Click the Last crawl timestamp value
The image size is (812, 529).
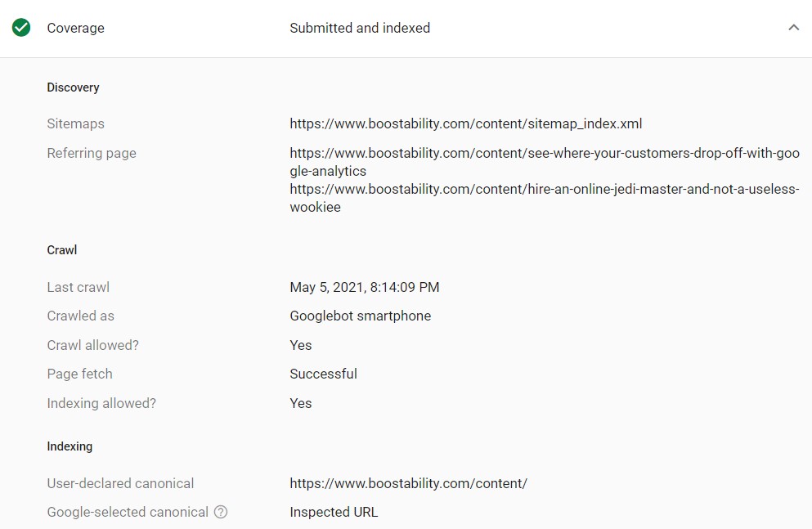tap(364, 287)
